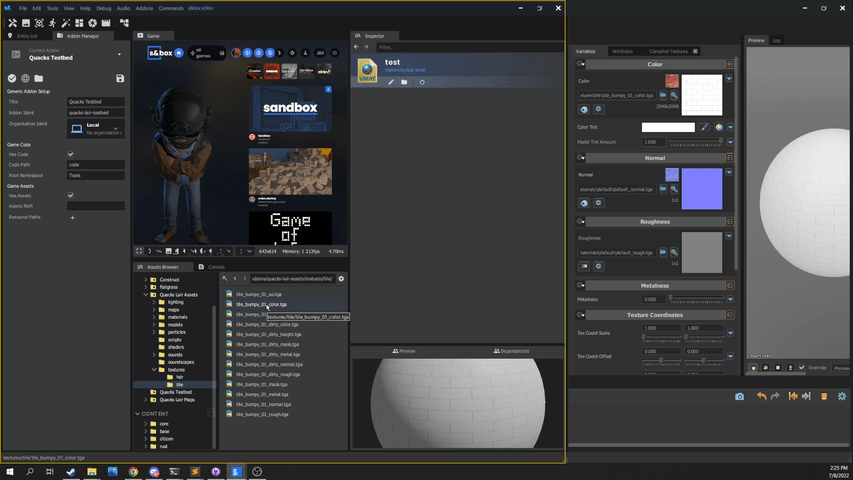Toggle the Has Code checkbox
The image size is (853, 480).
pyautogui.click(x=71, y=155)
